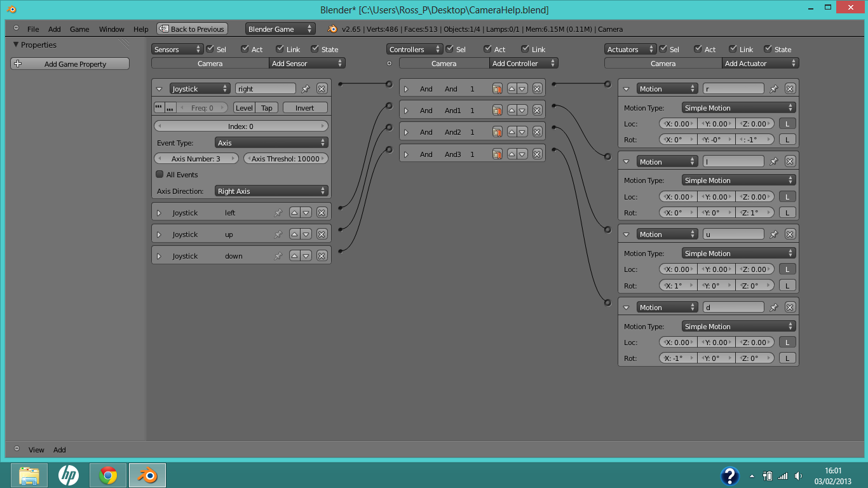Toggle the Actuators Sel checkbox

pos(663,49)
